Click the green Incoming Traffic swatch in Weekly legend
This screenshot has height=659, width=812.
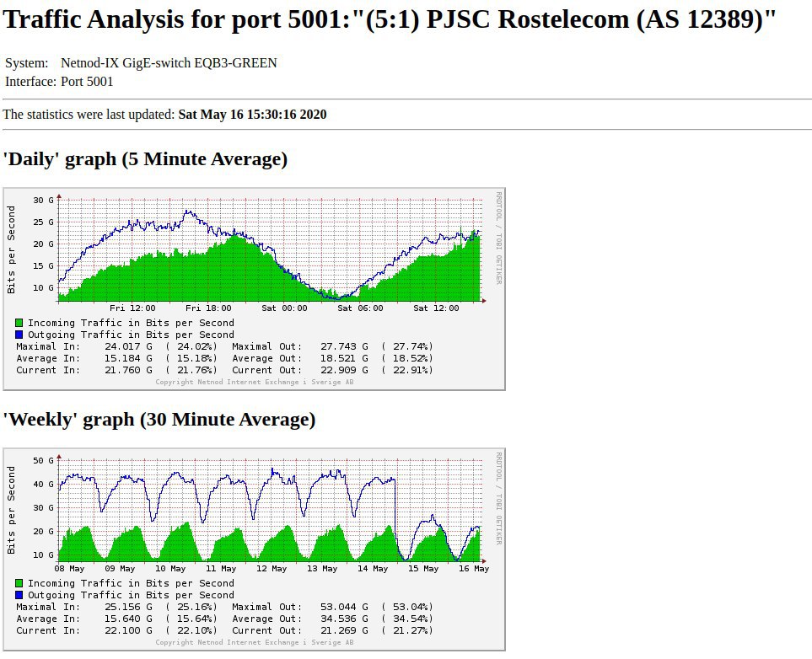19,583
